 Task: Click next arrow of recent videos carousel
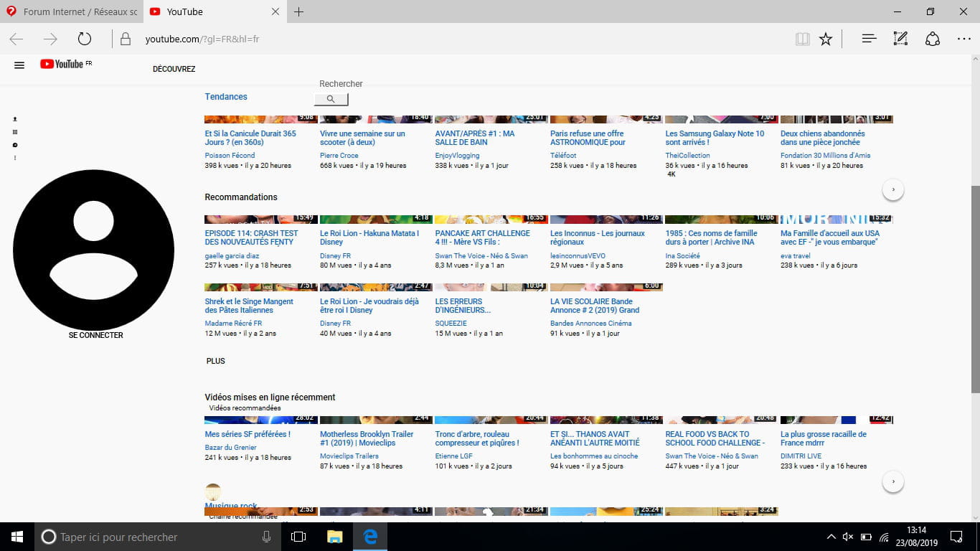893,481
